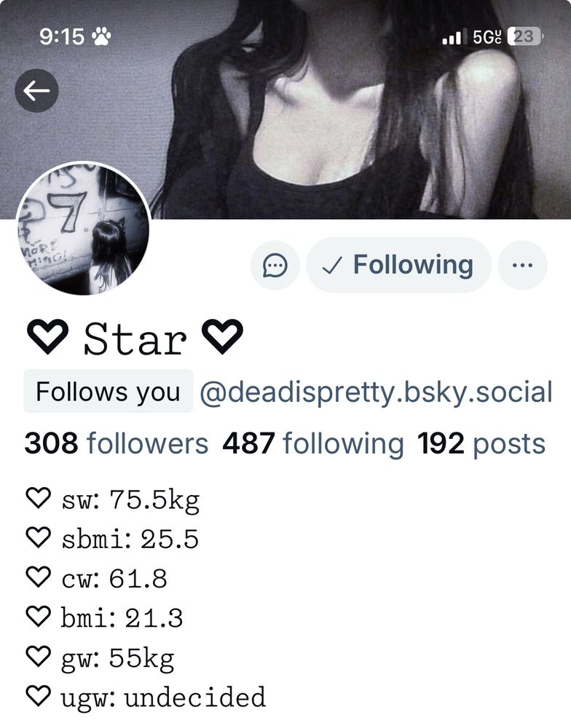Screen dimensions: 571x728
Task: Open chat with the message bubble icon
Action: 275,266
